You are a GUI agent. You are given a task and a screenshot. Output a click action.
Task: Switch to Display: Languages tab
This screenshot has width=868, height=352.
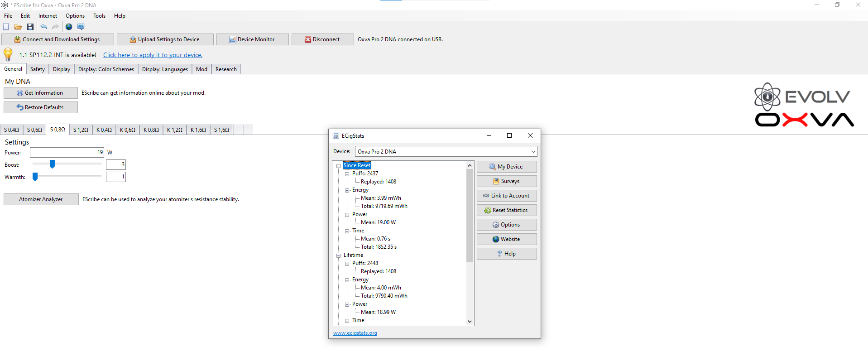pyautogui.click(x=165, y=69)
